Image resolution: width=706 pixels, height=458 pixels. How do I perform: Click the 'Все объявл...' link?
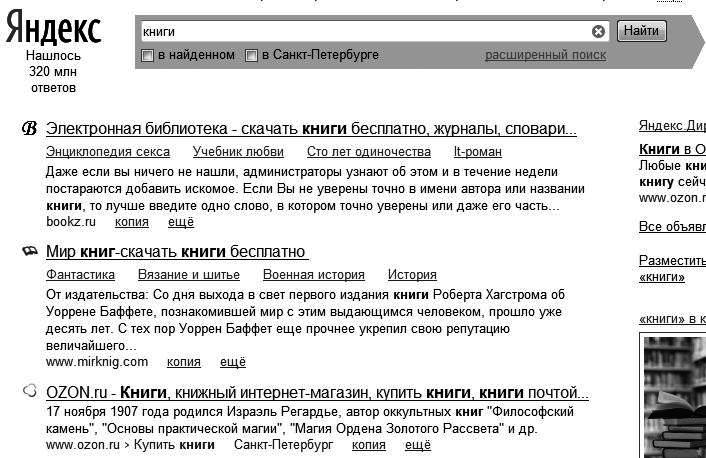(672, 227)
